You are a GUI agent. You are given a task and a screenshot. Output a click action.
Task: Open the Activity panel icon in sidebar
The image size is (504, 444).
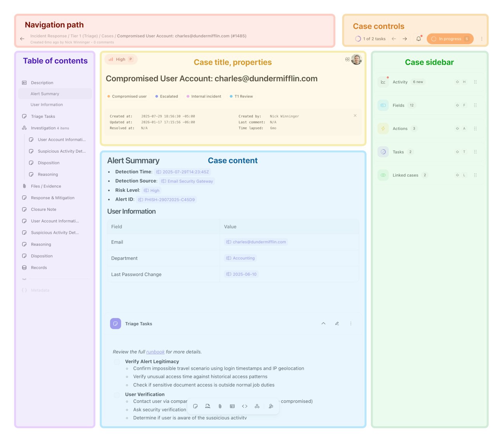tap(383, 82)
